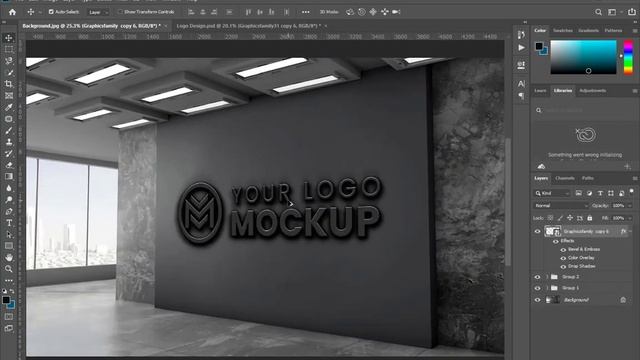The image size is (640, 360).
Task: Select the Zoom tool
Action: (x=9, y=269)
